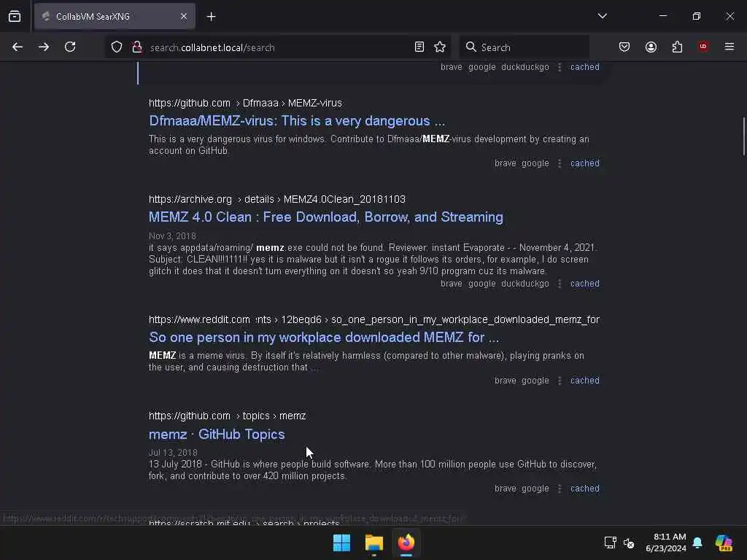The image size is (747, 560).
Task: Open tracking protection shield icon
Action: [117, 47]
